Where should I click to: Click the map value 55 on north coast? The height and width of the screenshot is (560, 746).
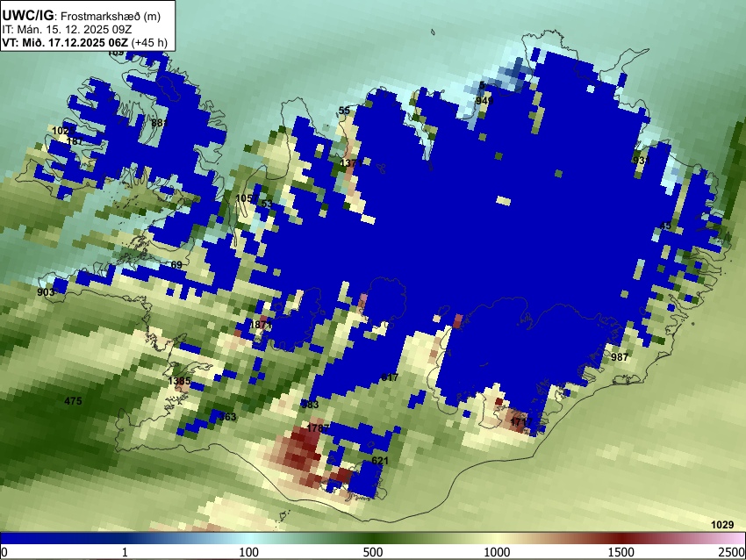coord(344,111)
